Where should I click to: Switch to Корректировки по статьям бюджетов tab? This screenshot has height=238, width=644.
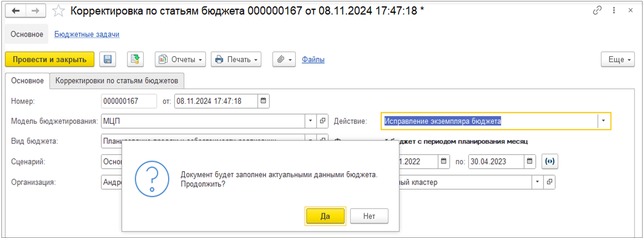coord(117,81)
